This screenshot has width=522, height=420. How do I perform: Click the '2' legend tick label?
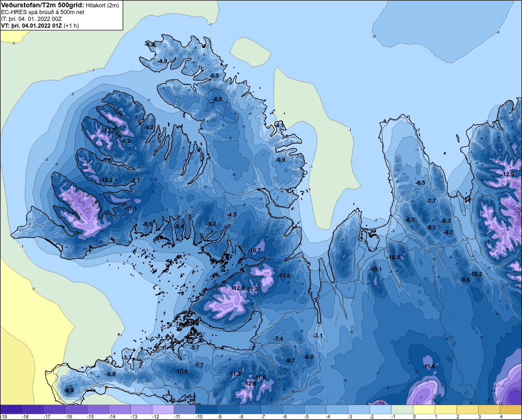point(458,417)
